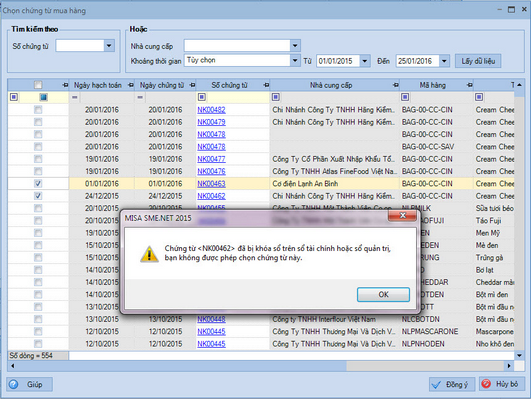
Task: Click the leftmost filter row icon
Action: 14,97
